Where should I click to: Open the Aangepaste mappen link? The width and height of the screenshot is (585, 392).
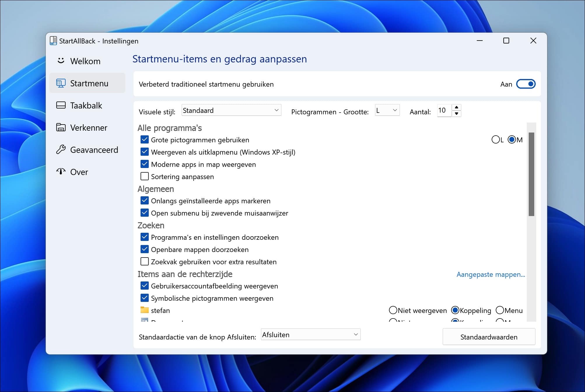pyautogui.click(x=491, y=274)
